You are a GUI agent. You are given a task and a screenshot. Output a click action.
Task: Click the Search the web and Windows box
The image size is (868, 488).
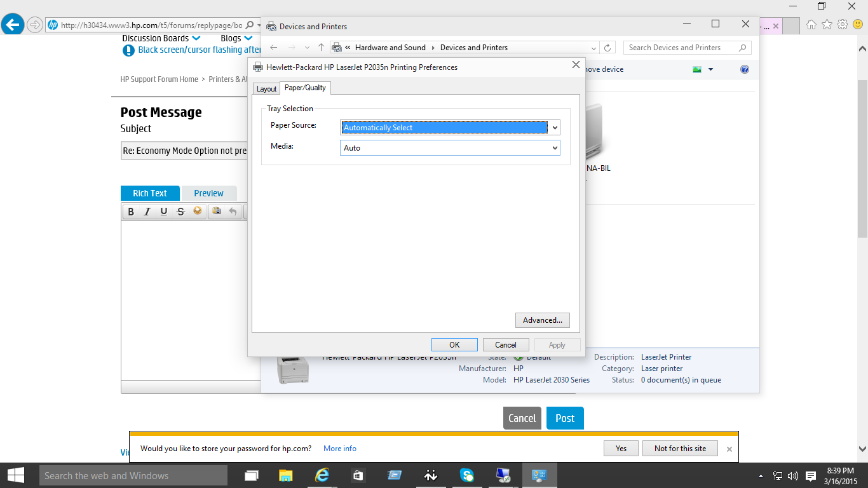coord(133,475)
